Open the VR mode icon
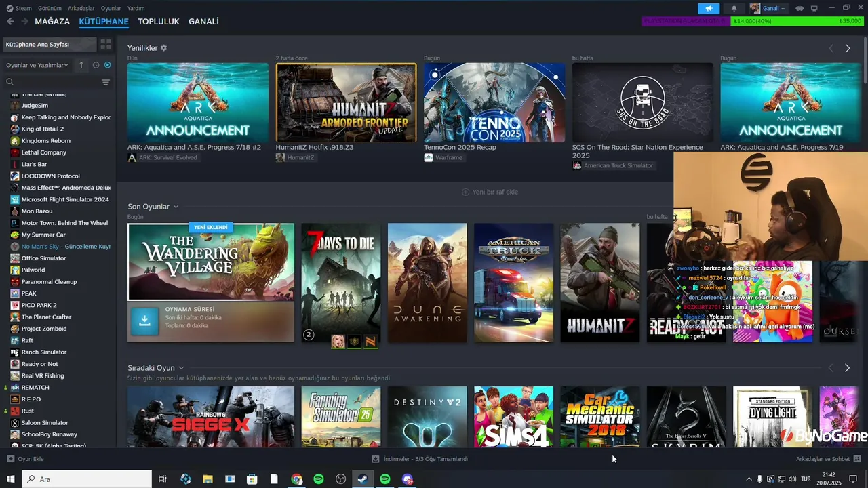The image size is (868, 488). click(x=800, y=8)
